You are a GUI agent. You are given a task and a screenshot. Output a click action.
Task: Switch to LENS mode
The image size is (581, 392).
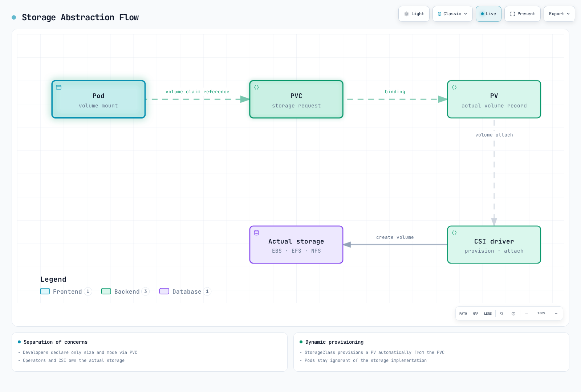pos(488,314)
